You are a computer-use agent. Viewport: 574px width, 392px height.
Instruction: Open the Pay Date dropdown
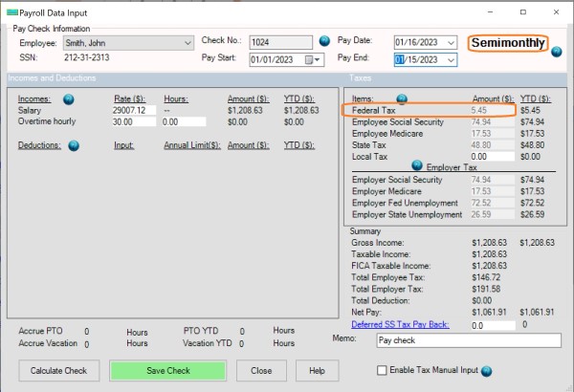click(451, 43)
